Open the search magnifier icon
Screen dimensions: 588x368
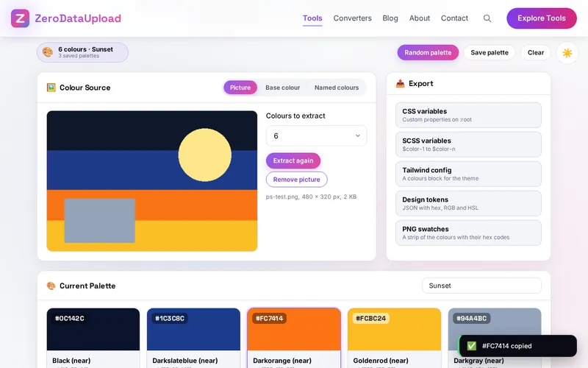(487, 18)
